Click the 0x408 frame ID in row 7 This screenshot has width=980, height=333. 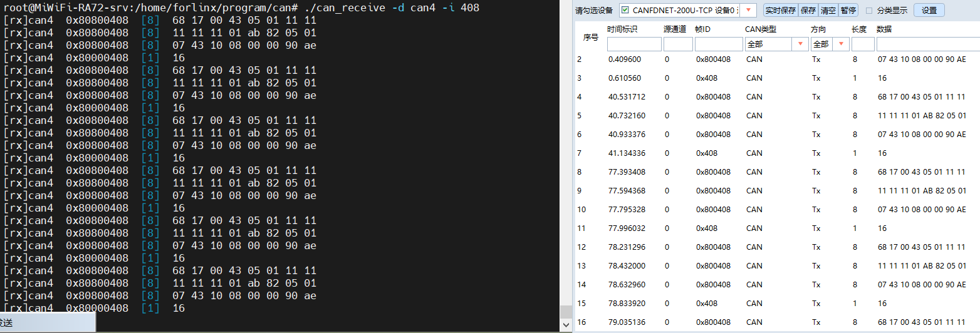[707, 153]
